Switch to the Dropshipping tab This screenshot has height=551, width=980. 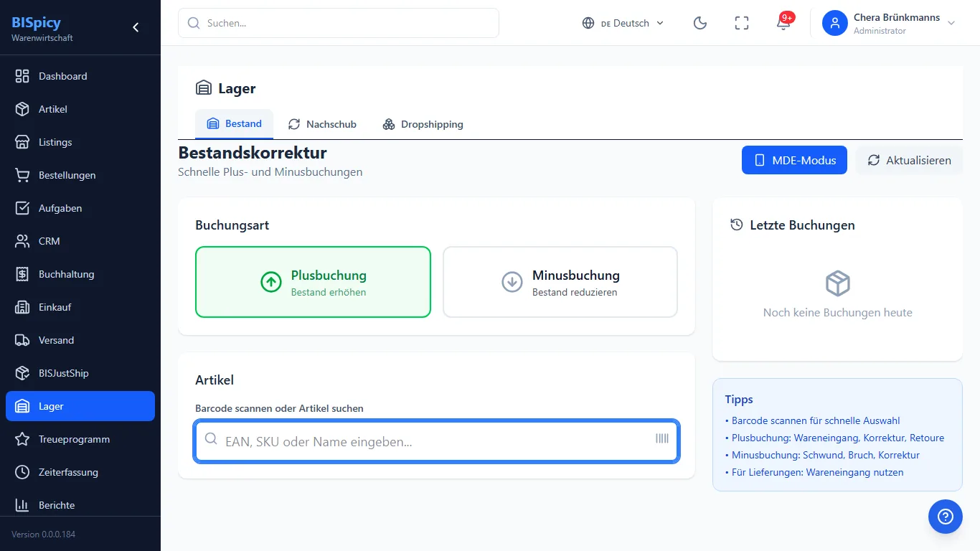423,124
